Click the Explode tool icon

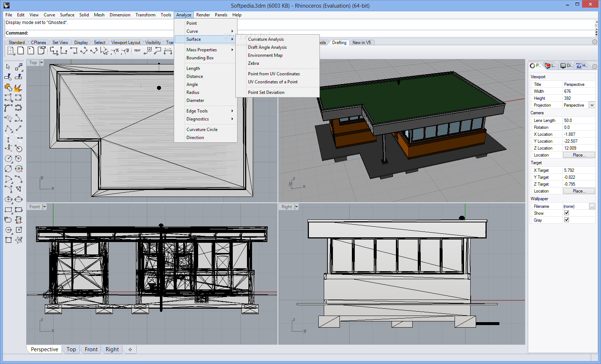18,87
